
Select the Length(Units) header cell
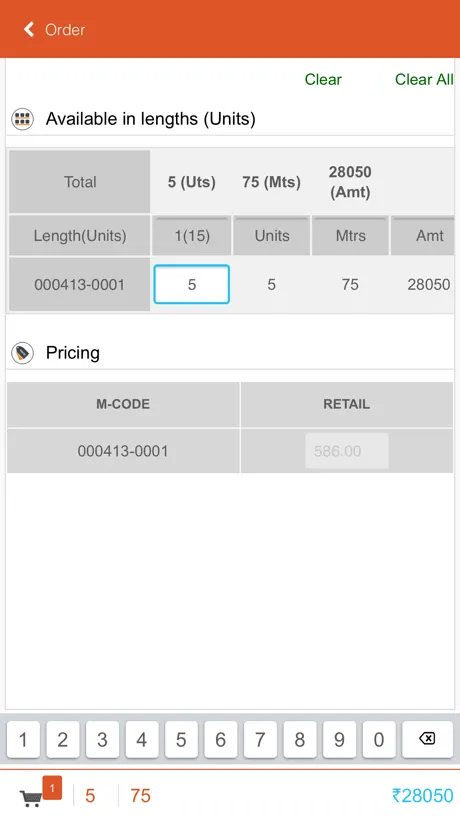(x=80, y=236)
